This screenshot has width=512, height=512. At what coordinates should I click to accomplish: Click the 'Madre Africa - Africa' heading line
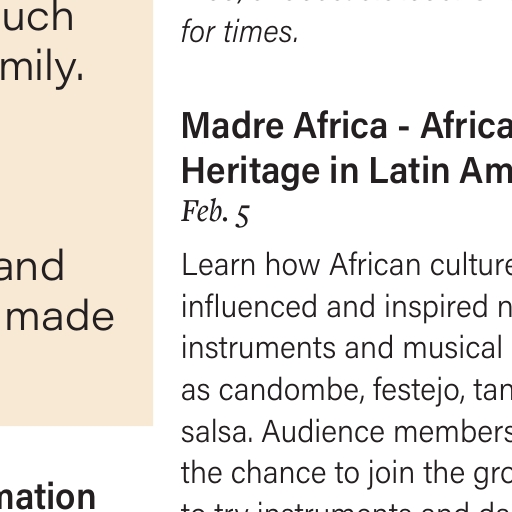pos(347,126)
